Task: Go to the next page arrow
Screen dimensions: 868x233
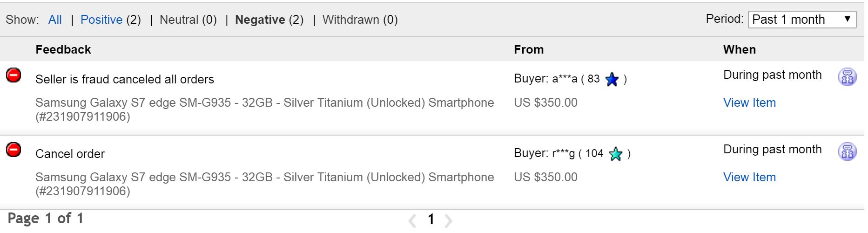Action: tap(448, 220)
